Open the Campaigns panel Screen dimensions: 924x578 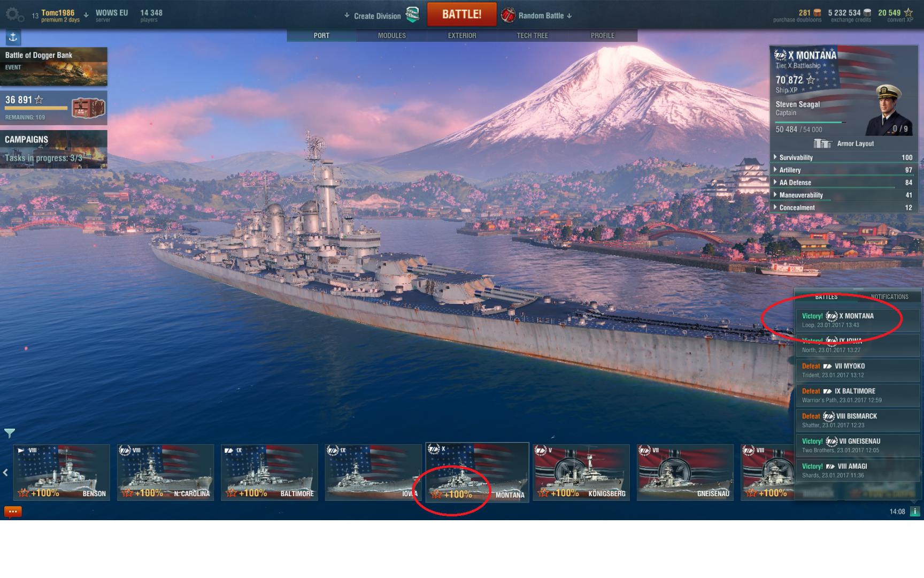(x=53, y=149)
